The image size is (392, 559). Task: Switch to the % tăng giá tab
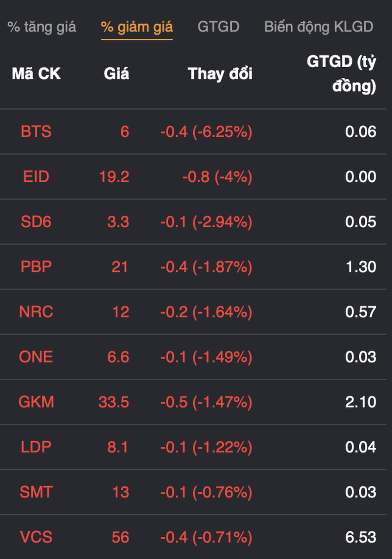(42, 27)
